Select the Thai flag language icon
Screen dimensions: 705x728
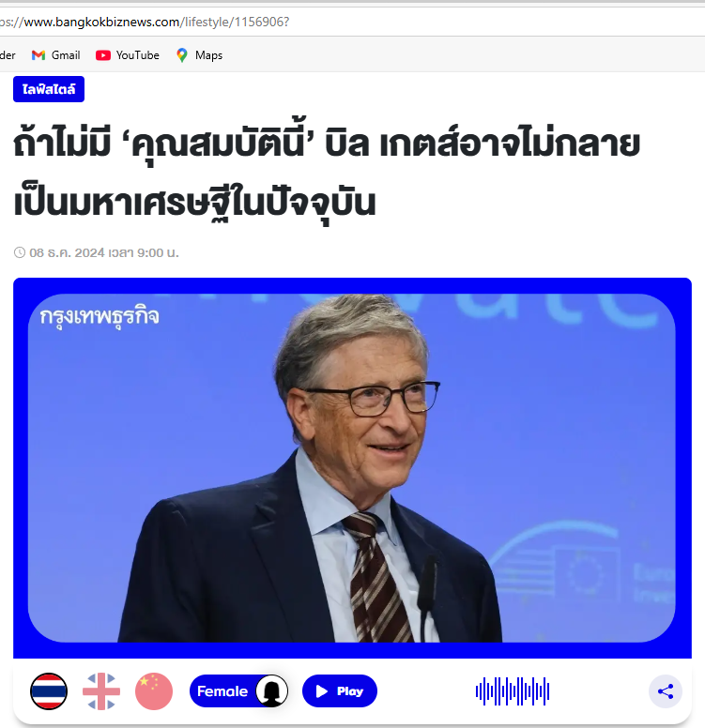[49, 690]
